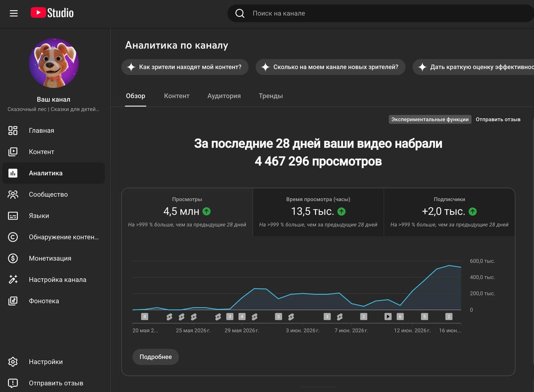The width and height of the screenshot is (534, 392).
Task: Switch to the Аудитория tab
Action: coord(224,96)
